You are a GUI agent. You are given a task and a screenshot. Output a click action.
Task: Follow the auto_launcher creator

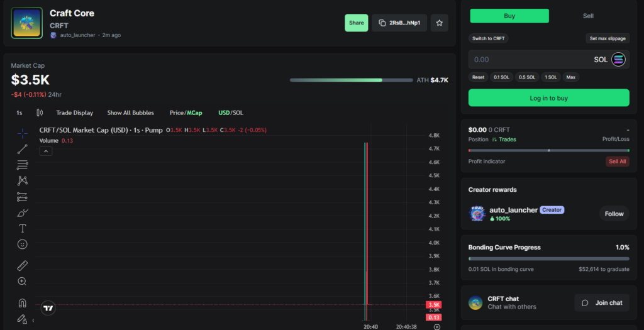click(x=614, y=214)
